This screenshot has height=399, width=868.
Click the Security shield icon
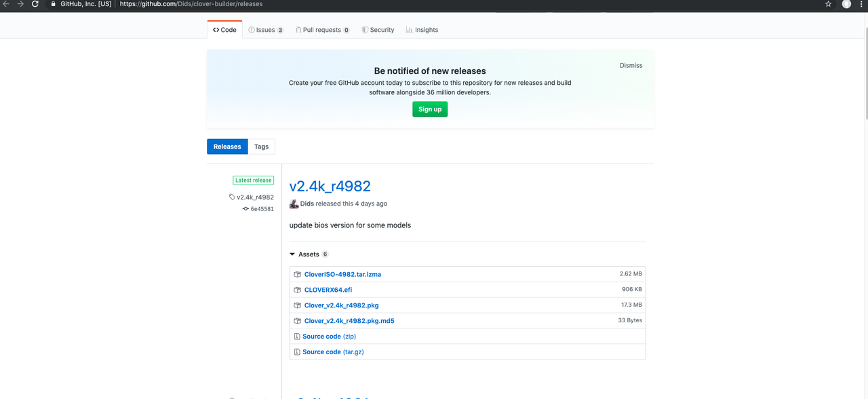point(365,30)
